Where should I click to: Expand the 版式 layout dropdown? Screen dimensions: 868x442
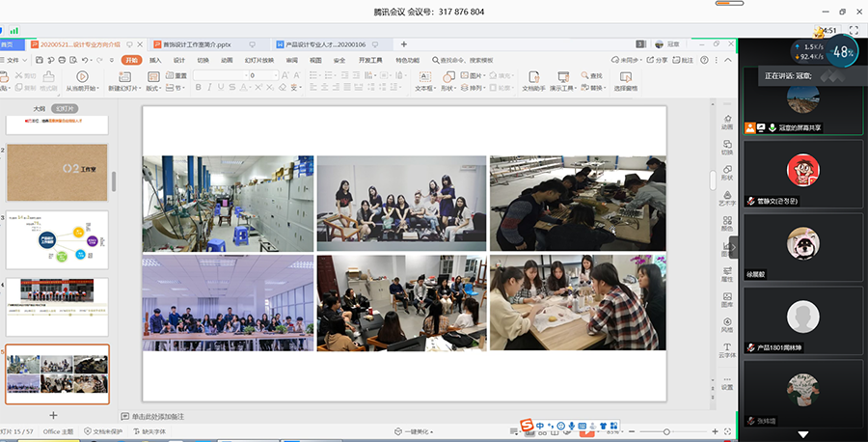point(153,88)
